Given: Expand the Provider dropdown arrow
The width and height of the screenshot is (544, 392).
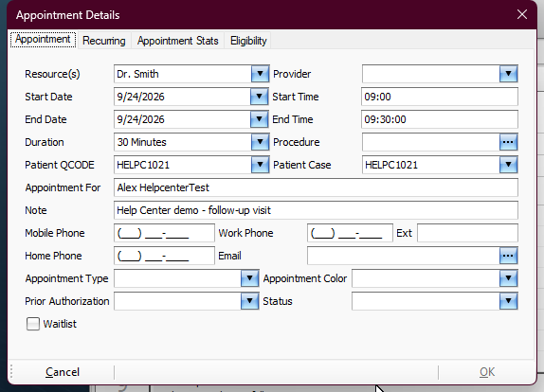Looking at the screenshot, I should [508, 74].
